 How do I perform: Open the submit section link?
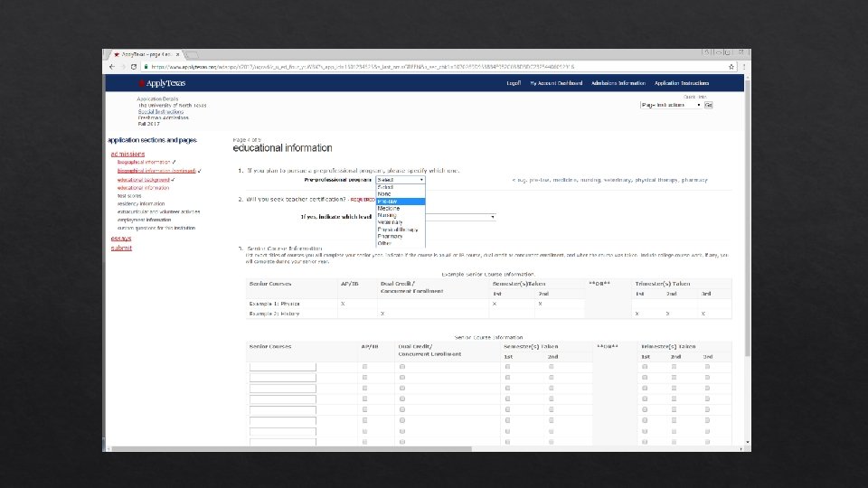(121, 248)
